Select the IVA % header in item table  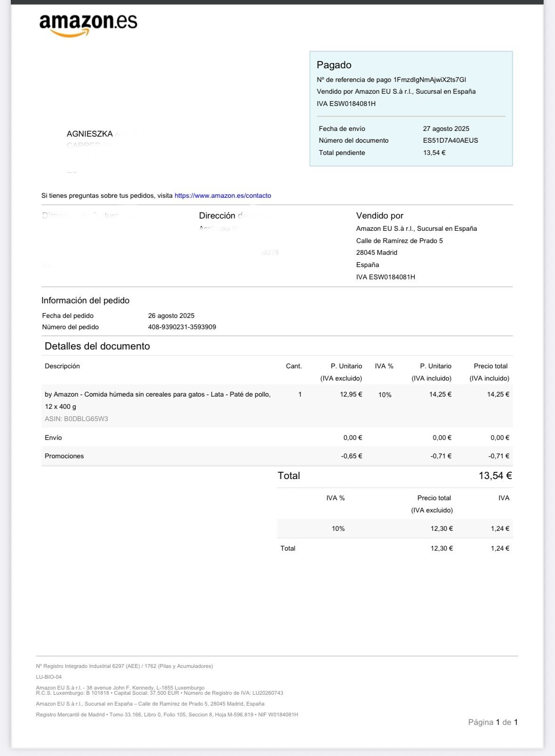[384, 366]
